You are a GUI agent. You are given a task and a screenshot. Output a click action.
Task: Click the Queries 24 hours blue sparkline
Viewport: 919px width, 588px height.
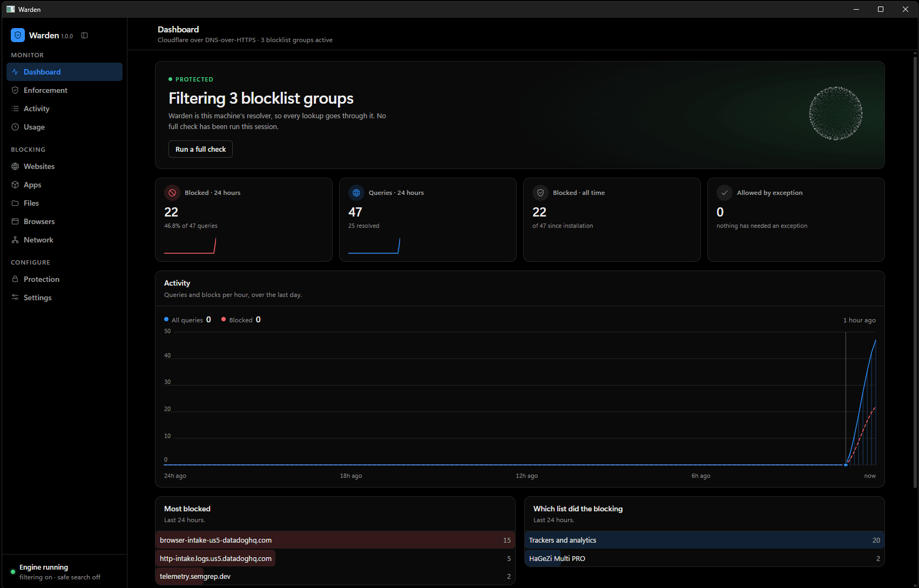coord(374,246)
